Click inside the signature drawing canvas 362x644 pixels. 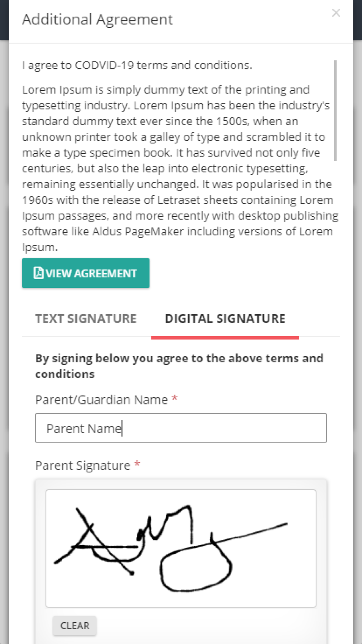[x=181, y=549]
